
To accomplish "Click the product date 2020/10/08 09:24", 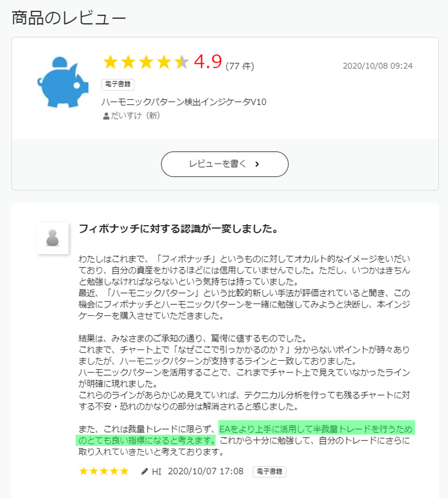I will pyautogui.click(x=377, y=66).
